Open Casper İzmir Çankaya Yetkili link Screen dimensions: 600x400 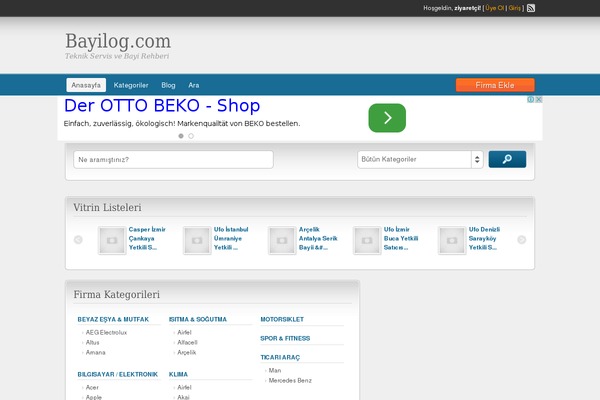(147, 238)
